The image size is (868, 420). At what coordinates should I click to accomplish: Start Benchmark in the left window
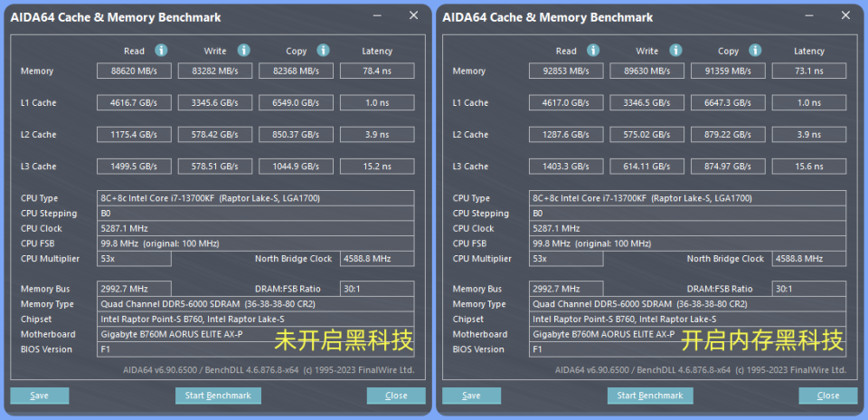(218, 396)
